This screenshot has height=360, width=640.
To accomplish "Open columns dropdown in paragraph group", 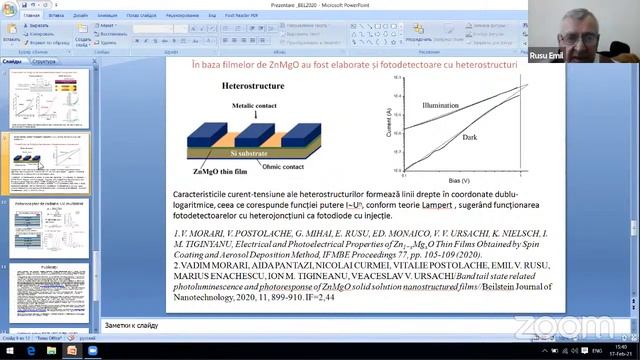I will [x=263, y=41].
